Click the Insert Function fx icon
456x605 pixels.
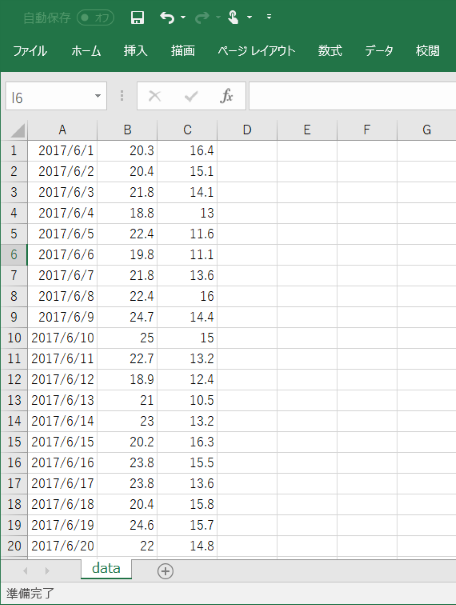(226, 96)
